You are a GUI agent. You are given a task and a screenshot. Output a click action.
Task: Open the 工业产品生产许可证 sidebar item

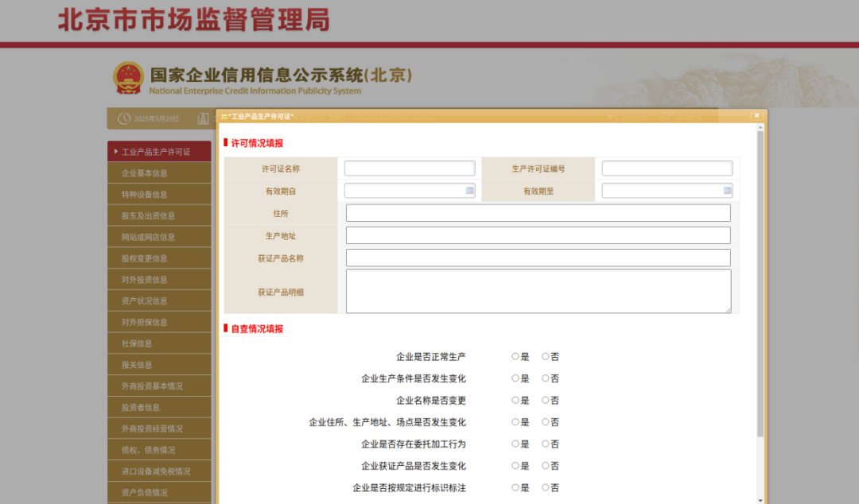(x=159, y=152)
